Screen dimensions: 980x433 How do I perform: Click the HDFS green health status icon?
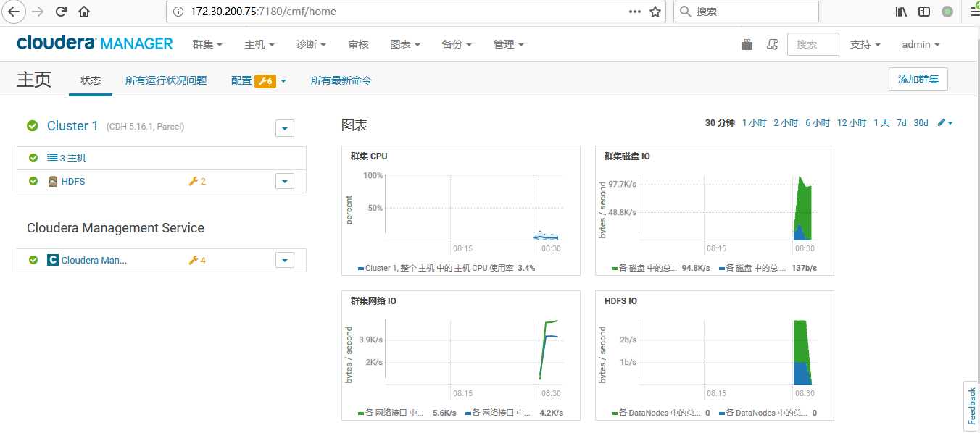coord(33,181)
